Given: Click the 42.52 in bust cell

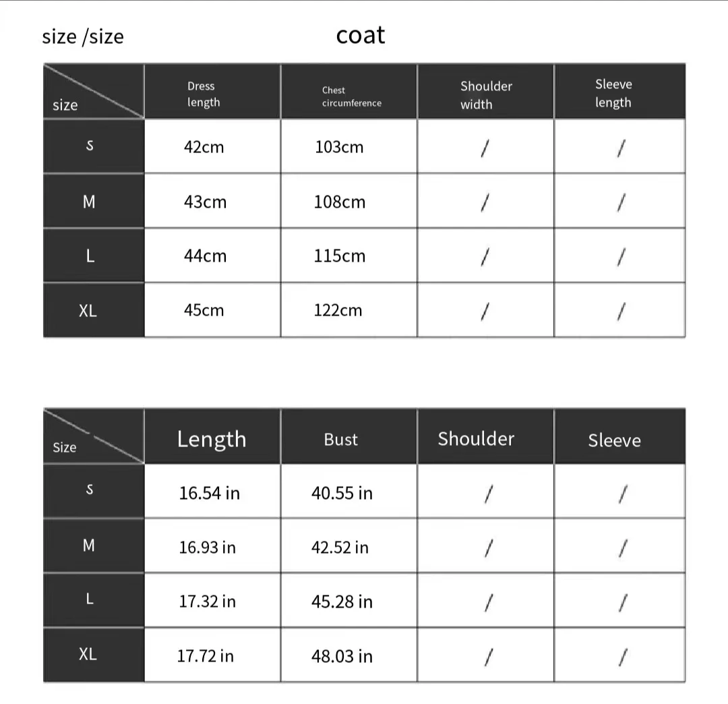Looking at the screenshot, I should tap(340, 547).
